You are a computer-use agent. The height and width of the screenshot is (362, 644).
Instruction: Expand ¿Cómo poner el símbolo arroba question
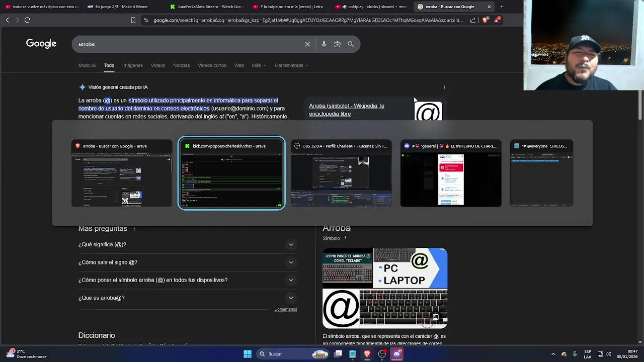click(x=187, y=280)
